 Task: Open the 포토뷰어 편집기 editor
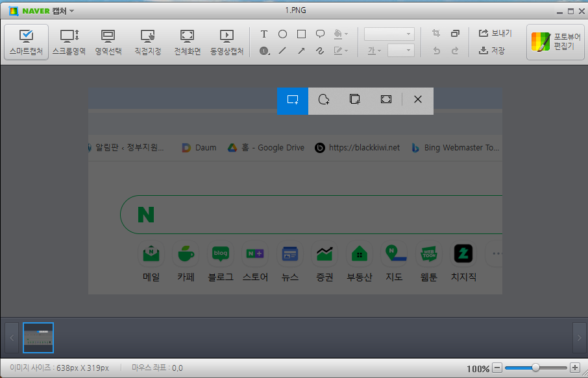pos(556,42)
